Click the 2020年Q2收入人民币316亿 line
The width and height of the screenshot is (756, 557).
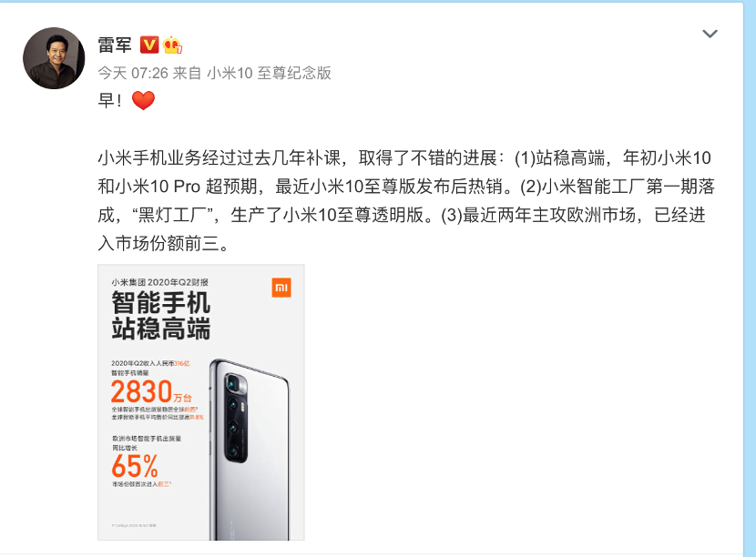coord(150,363)
